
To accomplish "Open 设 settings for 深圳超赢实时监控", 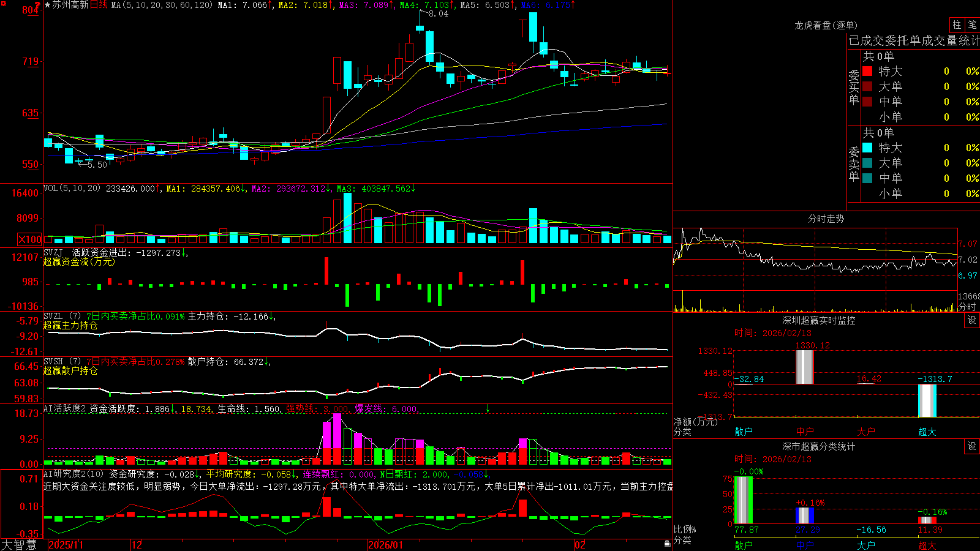I will 971,320.
